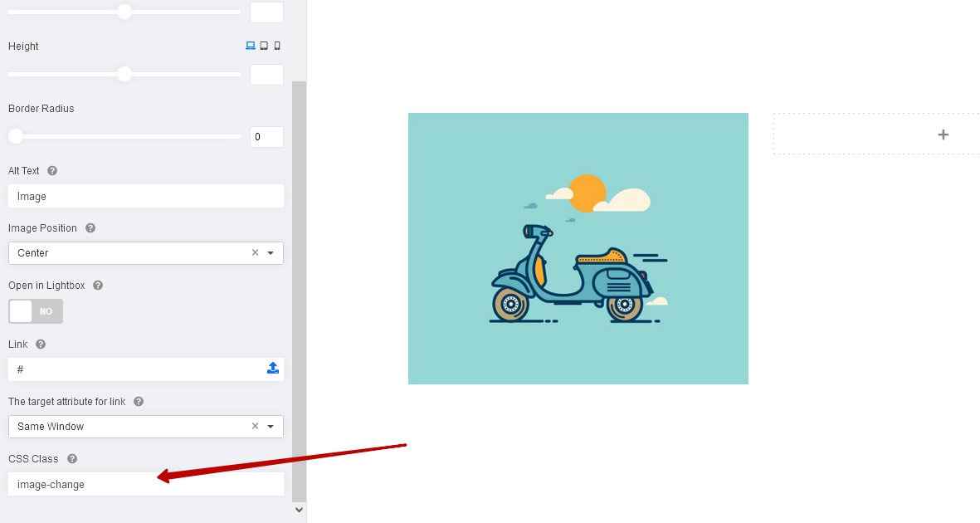Click the CSS Class input field
Image resolution: width=980 pixels, height=523 pixels.
[x=145, y=485]
